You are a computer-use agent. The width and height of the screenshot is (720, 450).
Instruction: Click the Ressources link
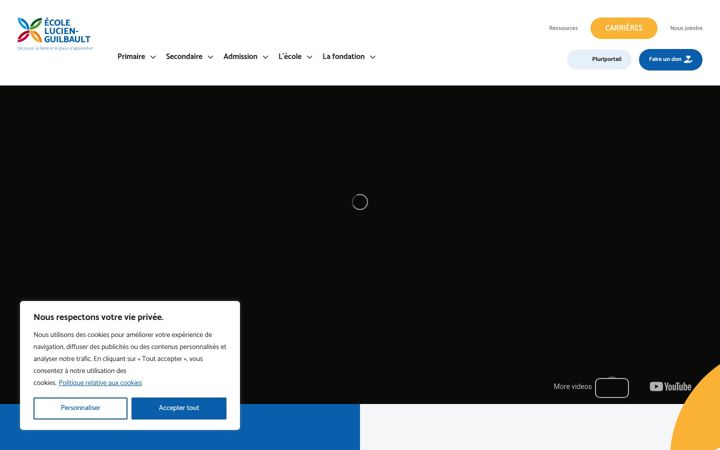[563, 28]
